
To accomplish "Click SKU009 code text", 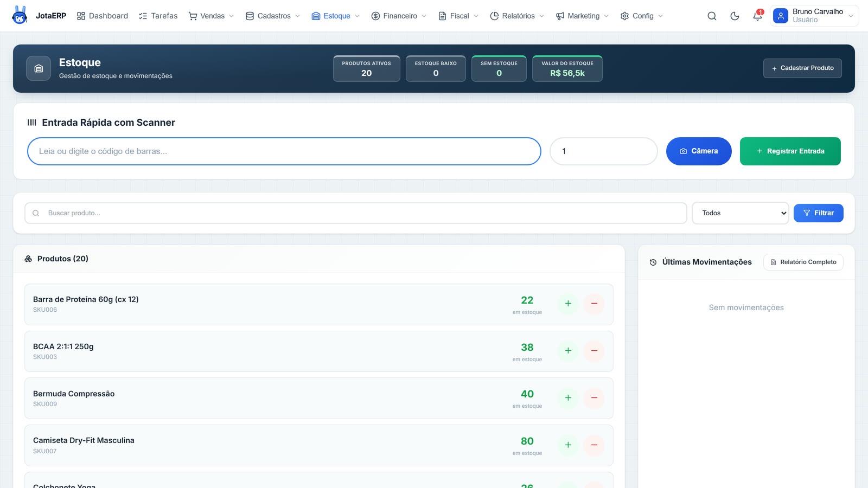I will coord(45,404).
